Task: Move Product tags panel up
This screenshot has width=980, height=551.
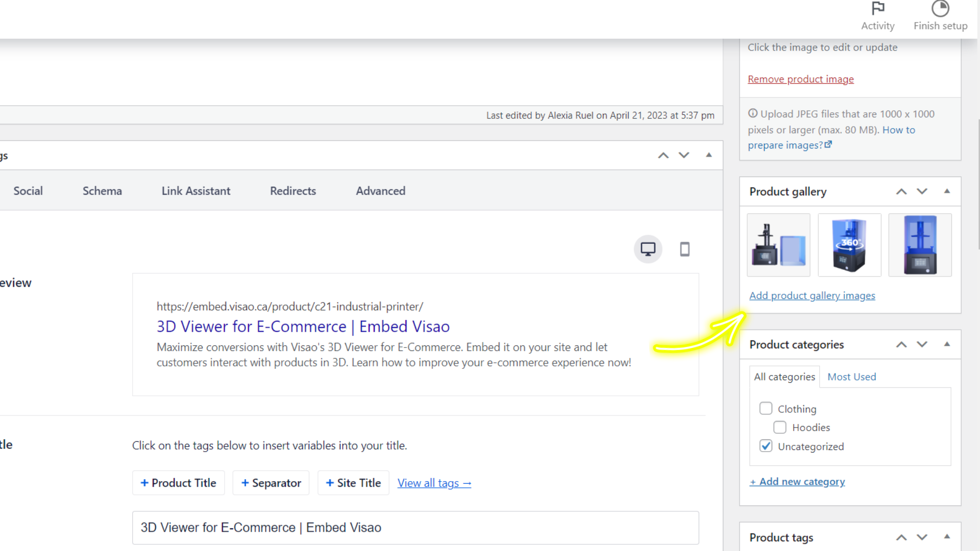Action: (901, 537)
